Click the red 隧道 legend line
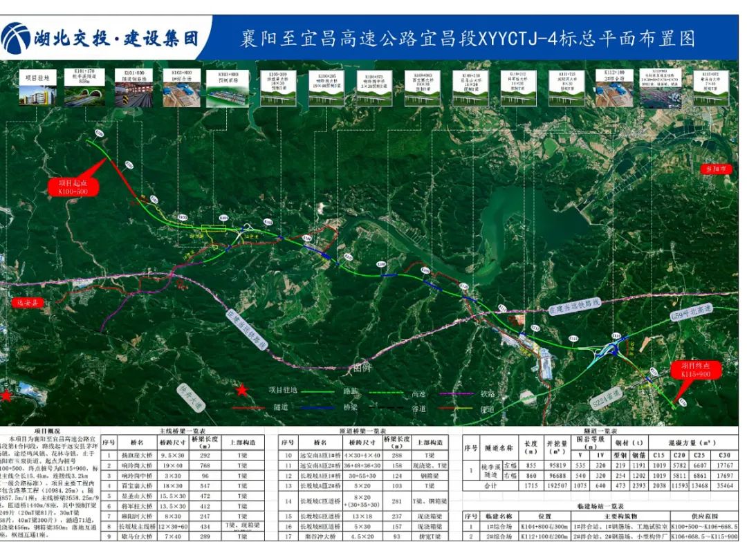Screen dimensions: 747x560 (x=249, y=408)
